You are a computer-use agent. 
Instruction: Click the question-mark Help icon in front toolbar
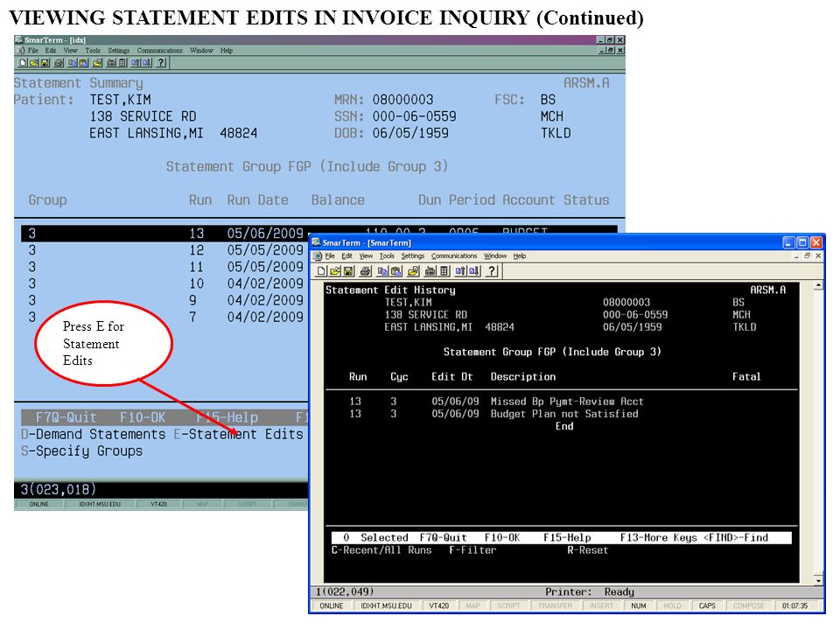pyautogui.click(x=492, y=271)
